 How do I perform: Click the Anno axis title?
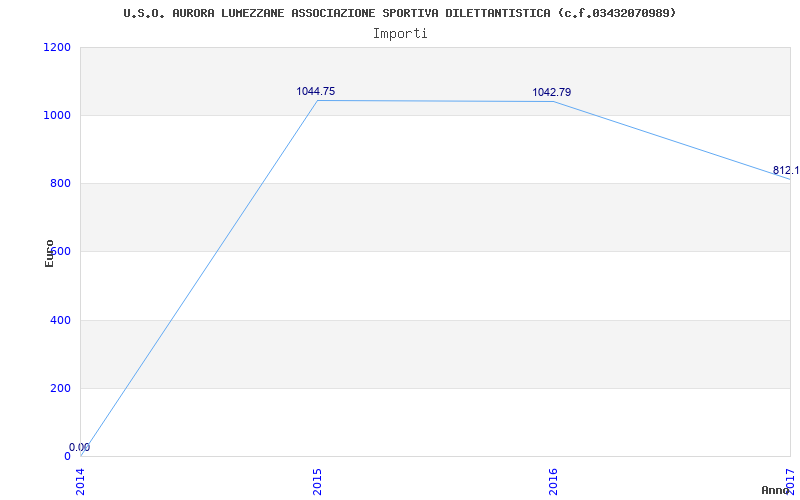point(776,490)
